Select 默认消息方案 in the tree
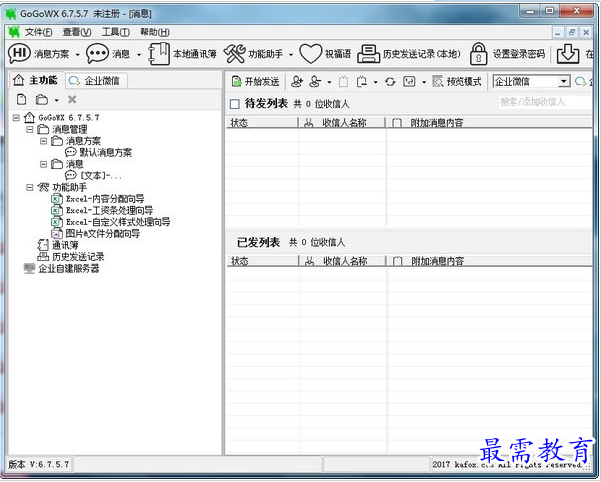This screenshot has height=482, width=601. (x=105, y=152)
